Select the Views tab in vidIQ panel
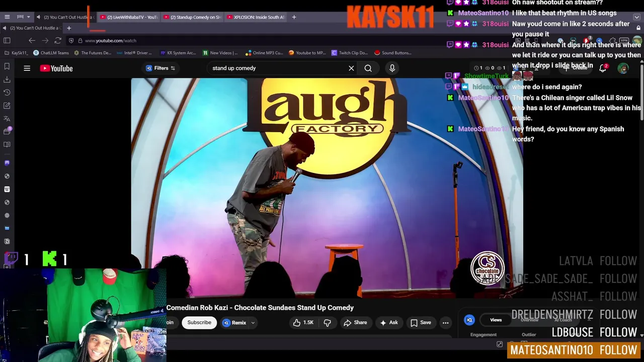Screen dimensions: 644x362 tap(496, 320)
